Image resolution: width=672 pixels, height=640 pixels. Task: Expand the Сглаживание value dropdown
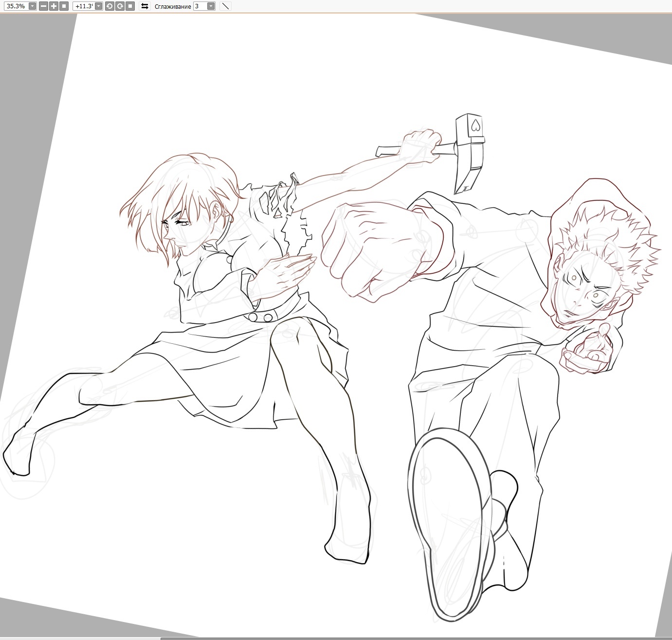(x=211, y=6)
